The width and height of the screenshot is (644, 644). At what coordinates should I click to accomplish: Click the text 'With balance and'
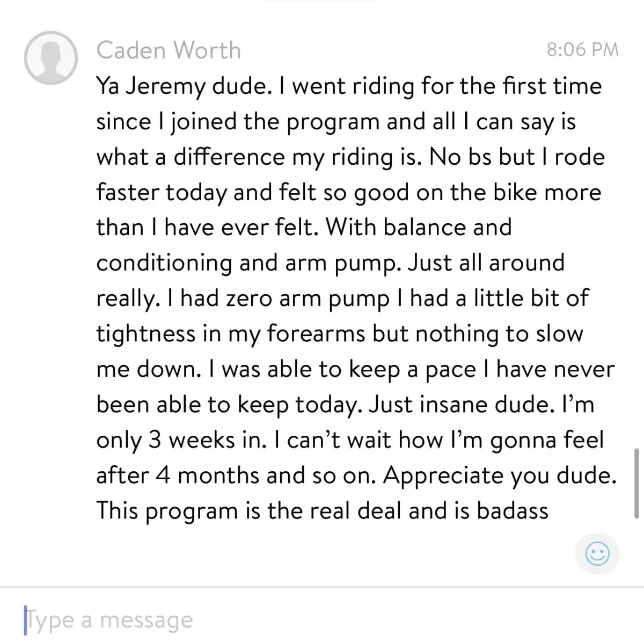coord(419,227)
